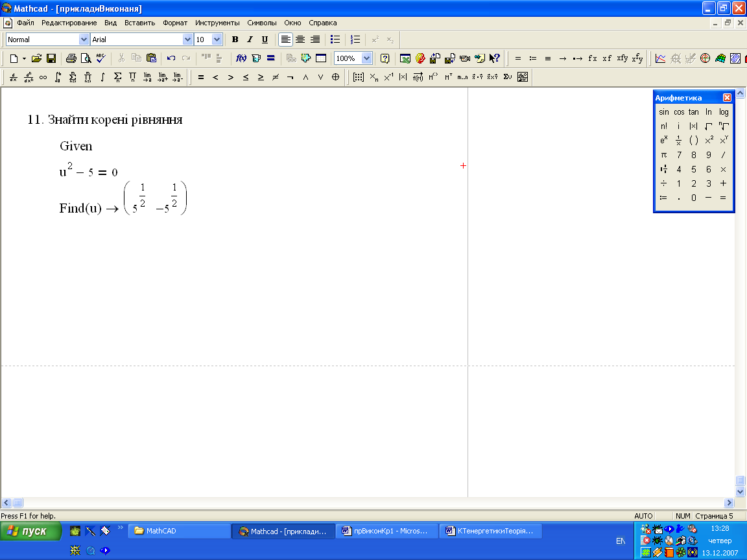
Task: Toggle bold formatting
Action: coord(235,40)
